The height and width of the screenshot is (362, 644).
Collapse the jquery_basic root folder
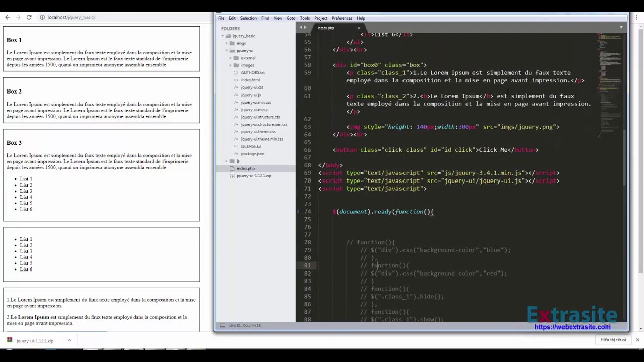tap(223, 36)
